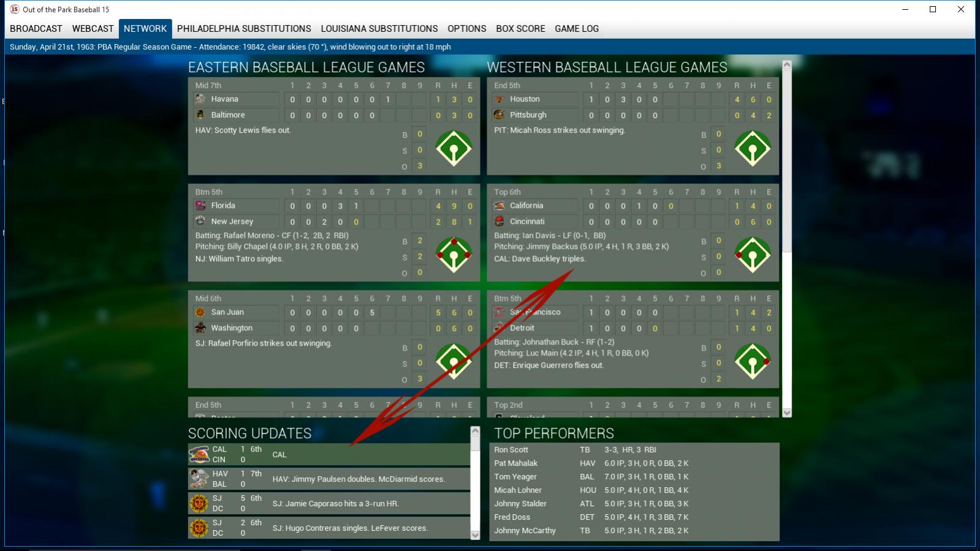Screen dimensions: 980x551
Task: Switch to the BROADCAST tab
Action: 36,29
